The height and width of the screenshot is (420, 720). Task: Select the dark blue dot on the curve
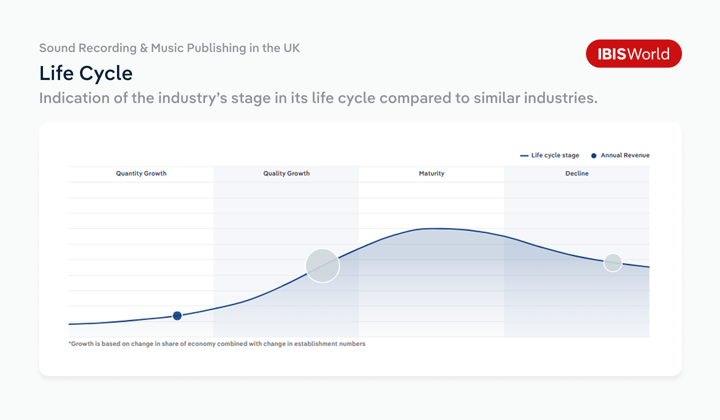(x=177, y=316)
